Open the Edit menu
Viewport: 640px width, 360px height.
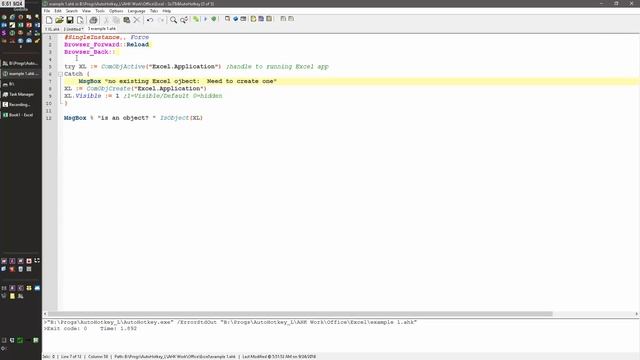point(58,11)
